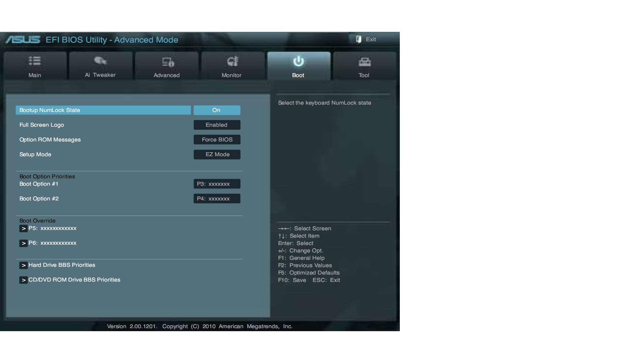Open Boot Option #1 P3 dropdown
Screen dimensions: 644x362
(217, 184)
